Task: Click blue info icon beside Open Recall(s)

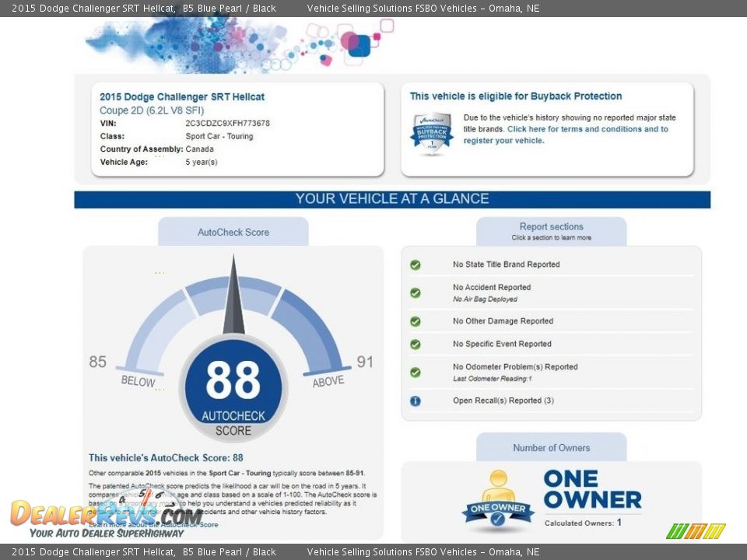Action: point(416,401)
